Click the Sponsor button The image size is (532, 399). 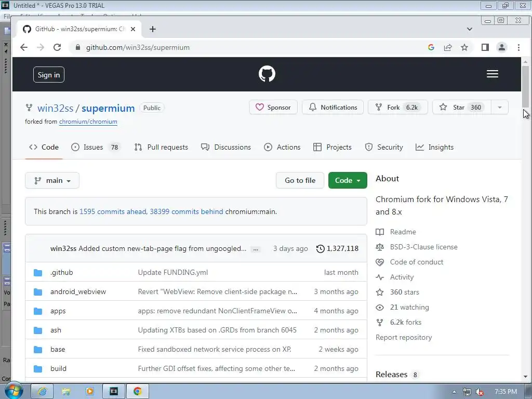click(273, 107)
